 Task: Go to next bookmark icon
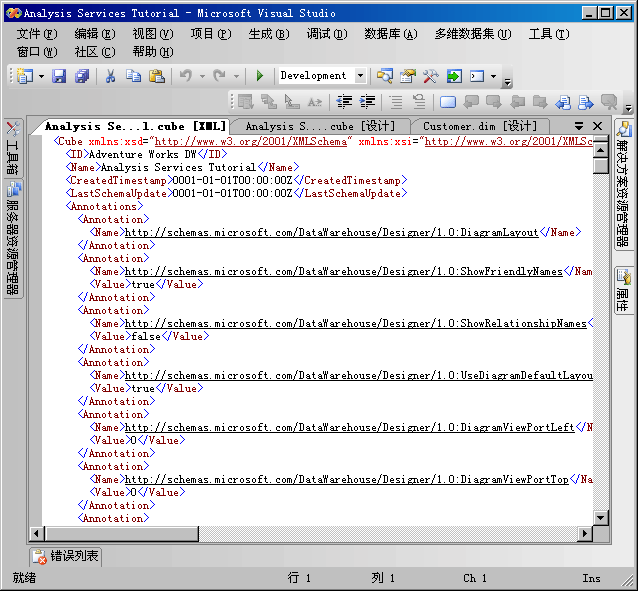[x=494, y=101]
